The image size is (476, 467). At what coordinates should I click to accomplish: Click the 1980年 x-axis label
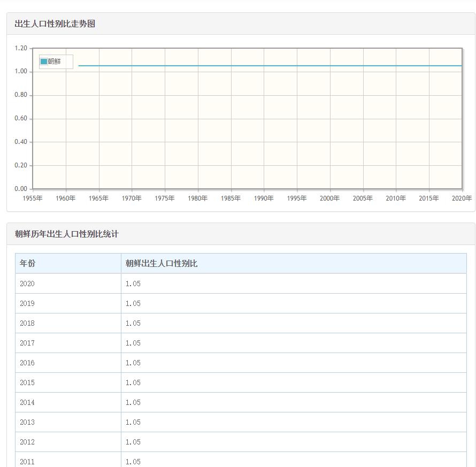point(198,198)
